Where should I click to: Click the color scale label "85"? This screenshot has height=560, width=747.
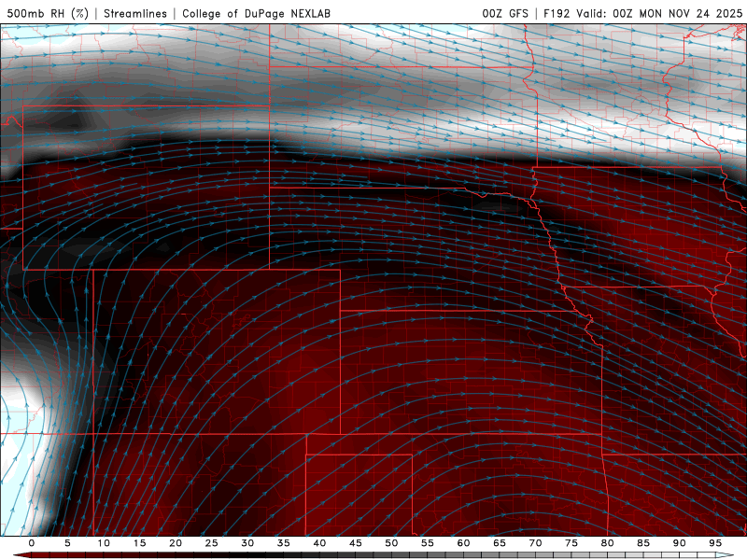[643, 543]
